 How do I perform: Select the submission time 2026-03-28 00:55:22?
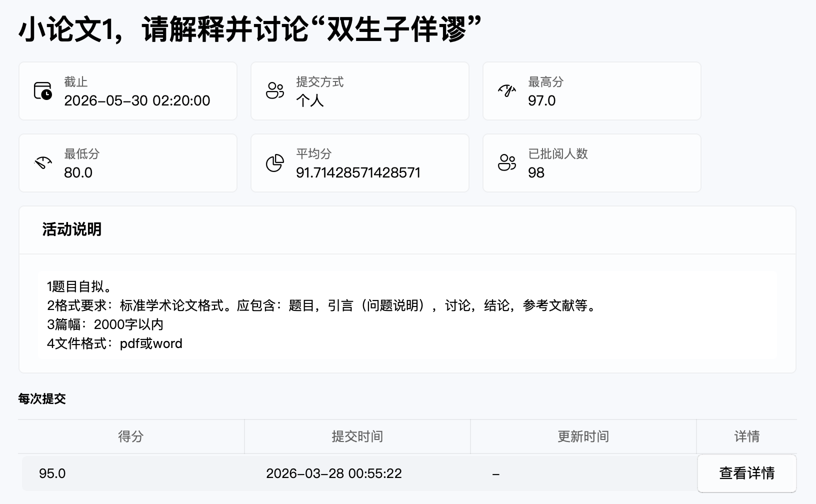[x=334, y=473]
